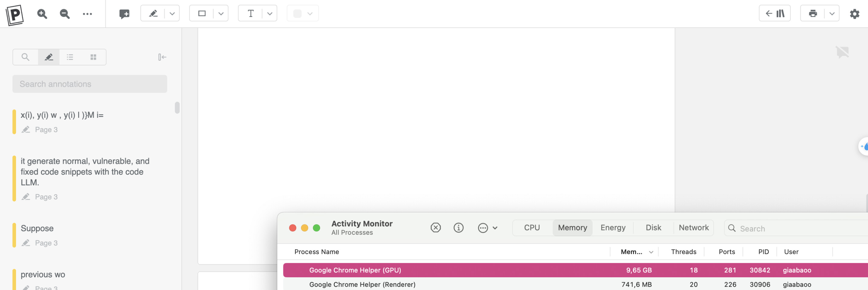Click the floating blue assistant icon
This screenshot has width=868, height=290.
[x=863, y=146]
